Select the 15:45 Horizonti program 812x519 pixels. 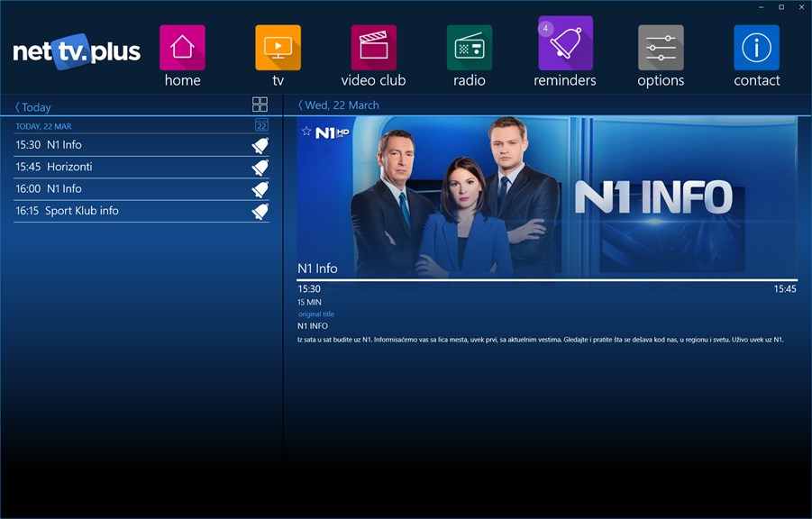click(141, 167)
